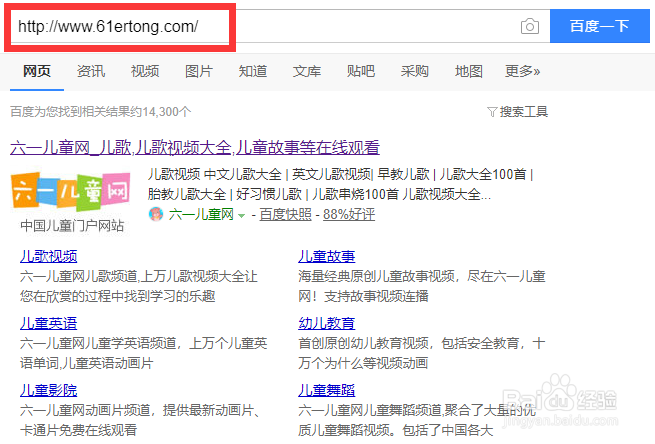The image size is (655, 444).
Task: Click the camera image search icon
Action: click(x=530, y=26)
